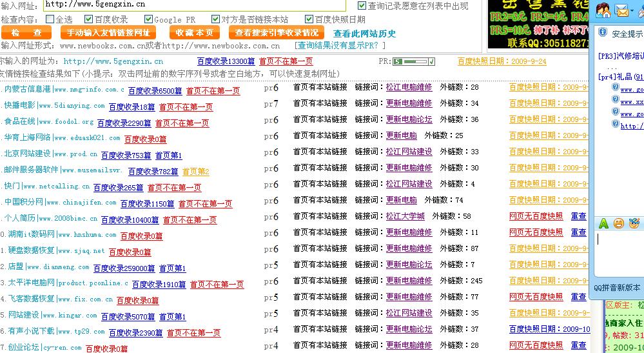The image size is (644, 353).
Task: Open 百度收录259000篇 link for 店盟
Action: click(124, 268)
